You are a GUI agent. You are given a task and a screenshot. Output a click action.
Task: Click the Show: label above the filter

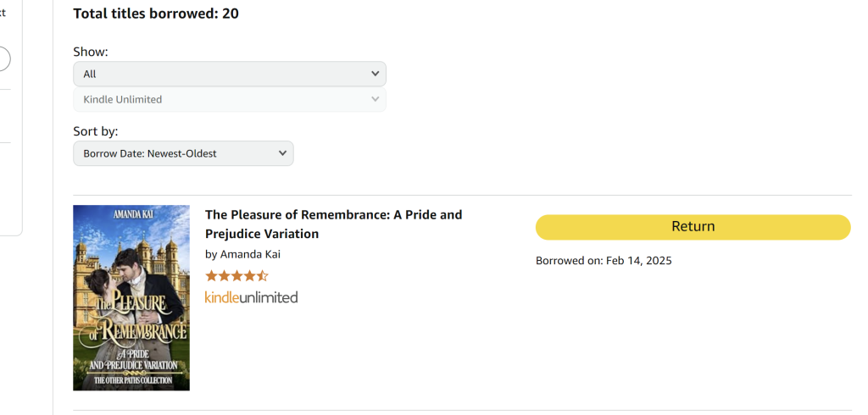(x=91, y=52)
